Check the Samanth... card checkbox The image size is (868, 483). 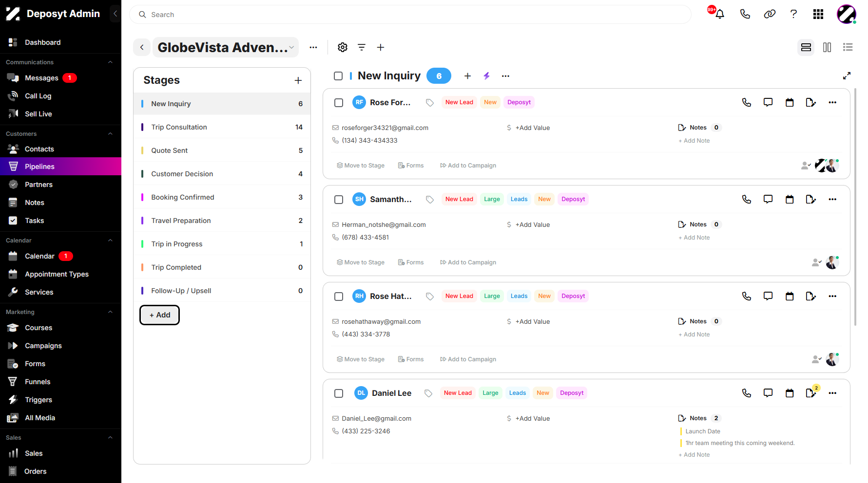tap(339, 200)
